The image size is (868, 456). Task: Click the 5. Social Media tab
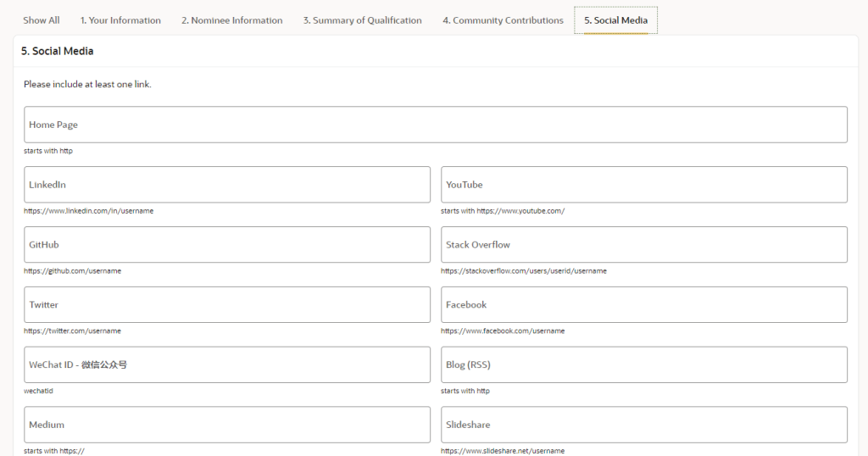pyautogui.click(x=615, y=20)
